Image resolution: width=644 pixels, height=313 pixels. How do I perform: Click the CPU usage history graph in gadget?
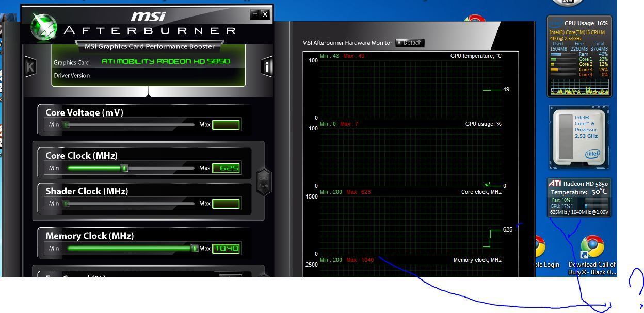(579, 87)
